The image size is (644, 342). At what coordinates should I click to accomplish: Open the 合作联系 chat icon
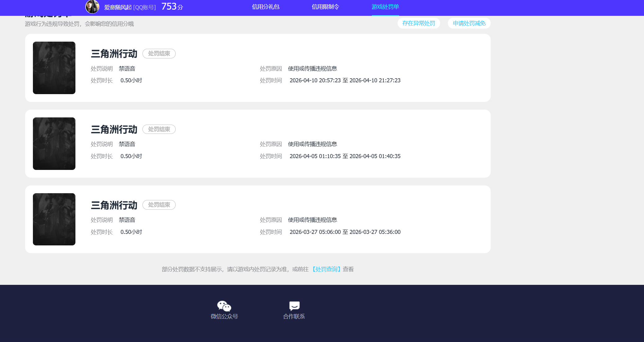(x=294, y=306)
